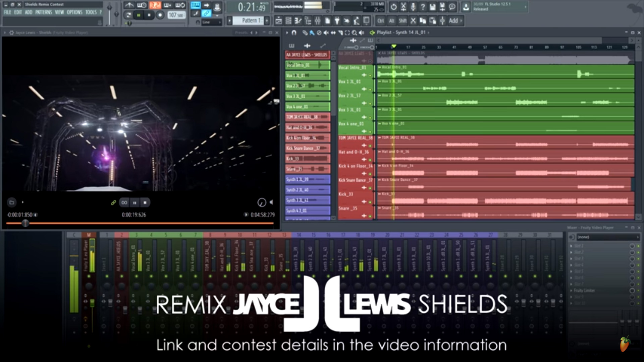This screenshot has height=362, width=644.
Task: Toggle the link to host transport icon
Action: click(x=113, y=202)
